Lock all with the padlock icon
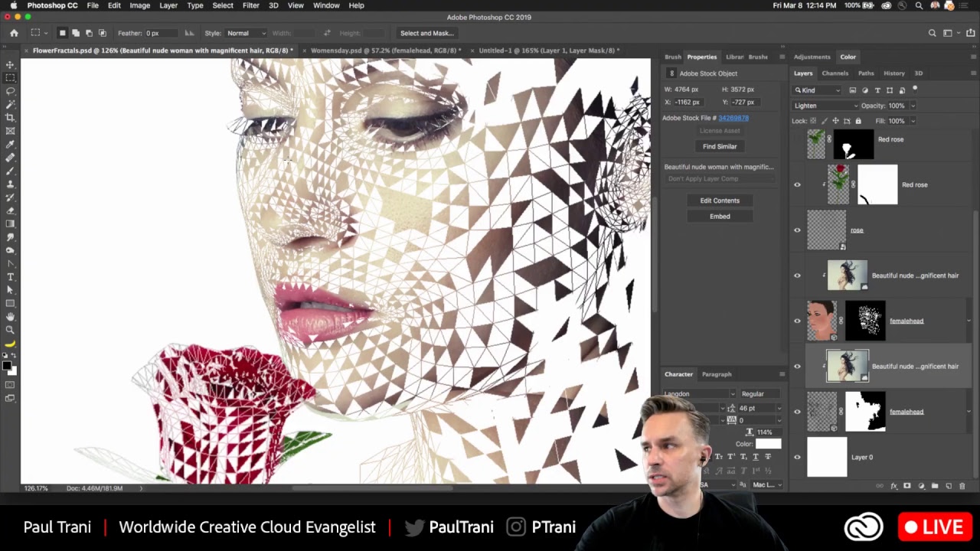Screen dimensions: 980x551 [x=857, y=121]
